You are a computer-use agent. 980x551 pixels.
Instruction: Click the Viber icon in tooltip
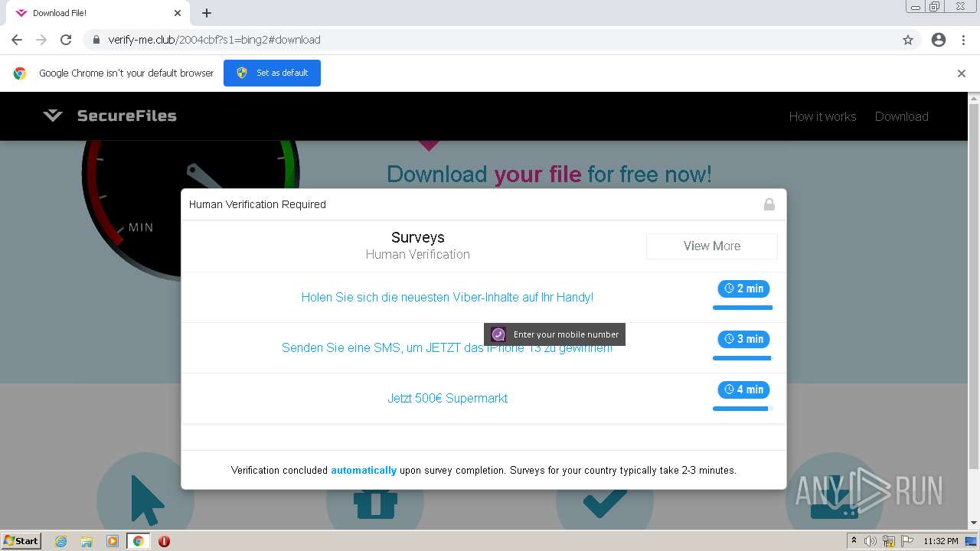498,334
